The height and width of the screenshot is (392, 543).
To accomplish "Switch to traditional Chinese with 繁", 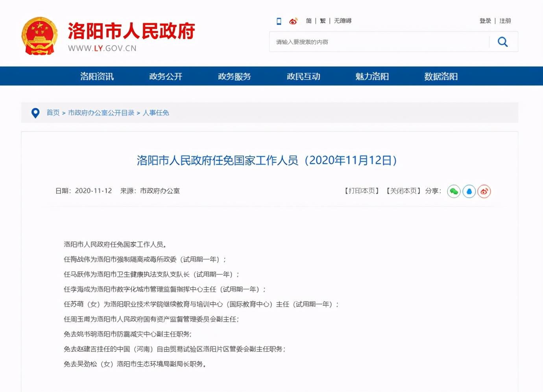I will pos(322,21).
